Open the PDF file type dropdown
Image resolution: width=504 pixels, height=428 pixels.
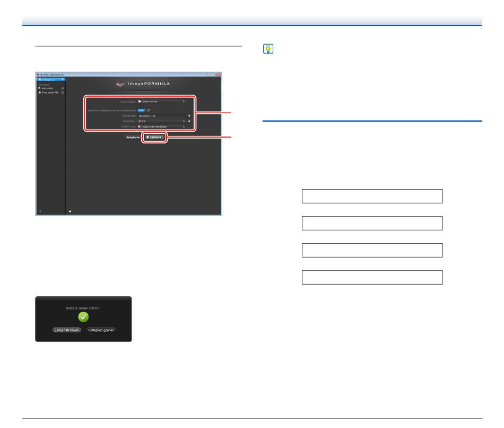(161, 121)
